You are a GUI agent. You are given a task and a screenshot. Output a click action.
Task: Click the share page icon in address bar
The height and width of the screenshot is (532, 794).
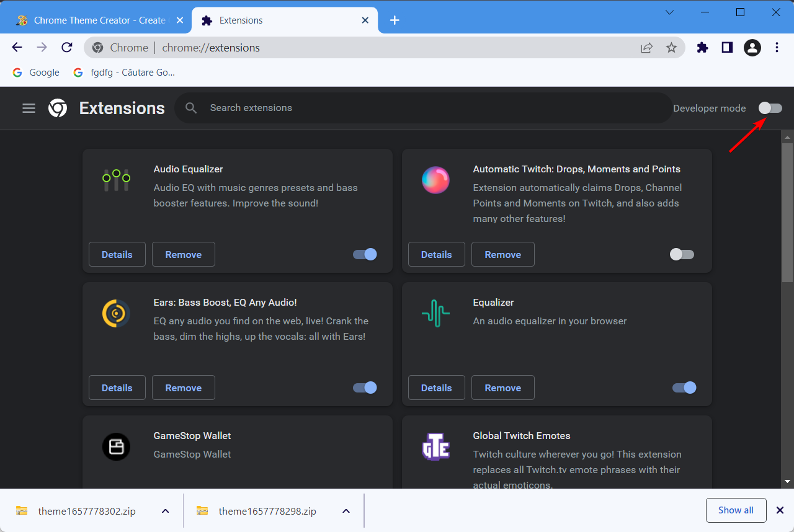[x=646, y=48]
